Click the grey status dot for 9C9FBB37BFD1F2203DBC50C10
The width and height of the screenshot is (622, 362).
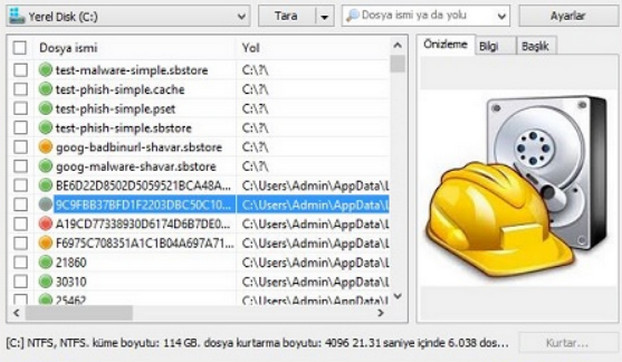click(46, 205)
